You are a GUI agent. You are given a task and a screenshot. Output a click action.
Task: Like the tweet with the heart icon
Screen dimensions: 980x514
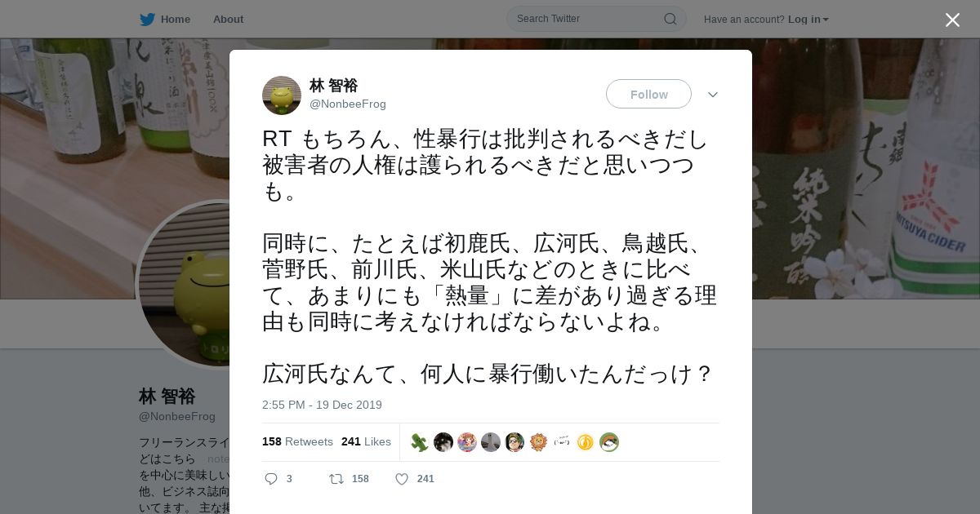[x=402, y=479]
